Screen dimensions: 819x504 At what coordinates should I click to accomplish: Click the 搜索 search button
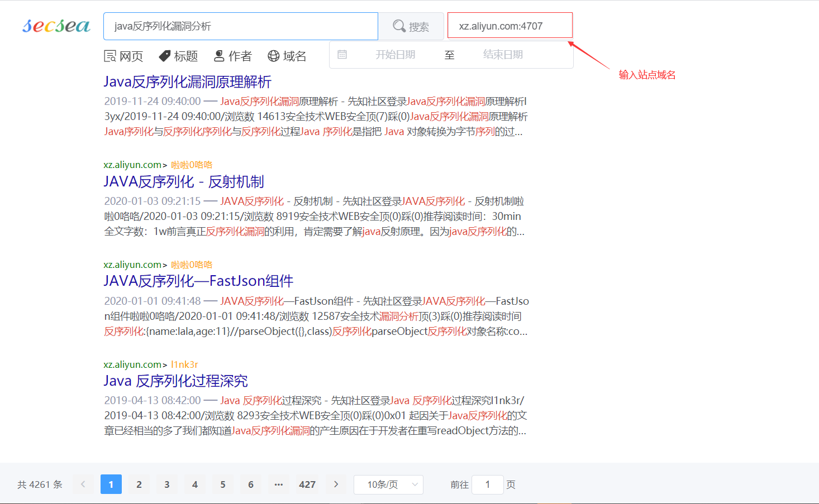411,26
